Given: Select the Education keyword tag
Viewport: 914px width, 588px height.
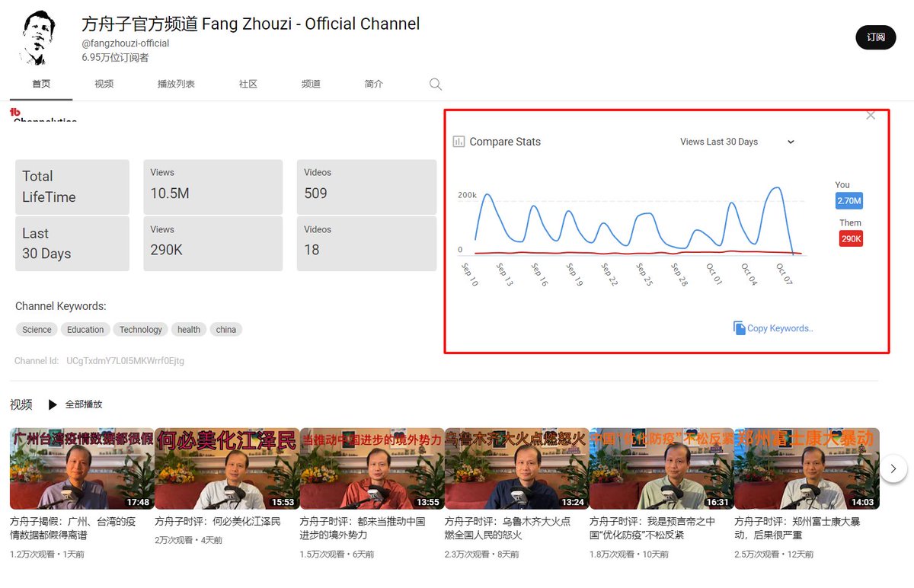Looking at the screenshot, I should tap(85, 330).
